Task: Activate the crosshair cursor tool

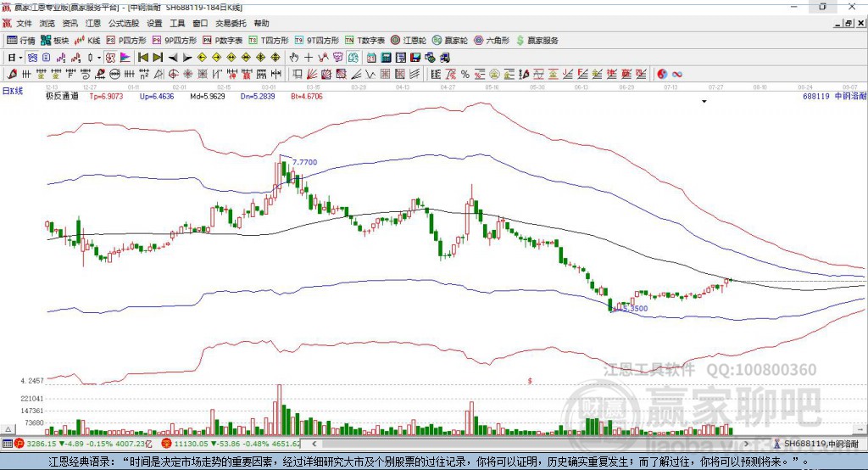Action: 309,57
